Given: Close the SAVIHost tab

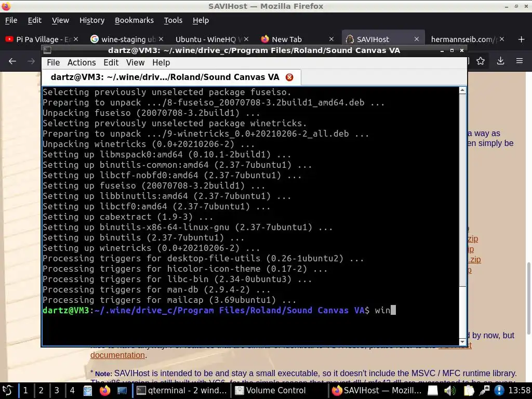Looking at the screenshot, I should point(417,39).
